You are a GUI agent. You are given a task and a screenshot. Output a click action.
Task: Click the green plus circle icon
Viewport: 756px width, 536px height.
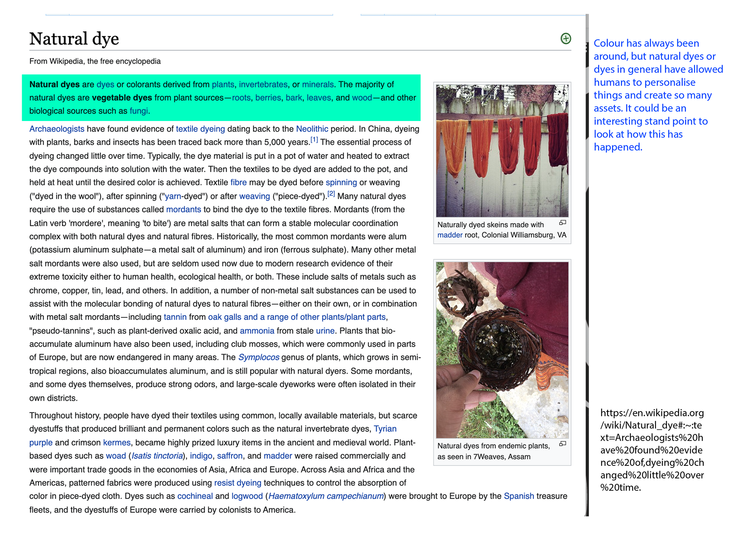pos(565,38)
